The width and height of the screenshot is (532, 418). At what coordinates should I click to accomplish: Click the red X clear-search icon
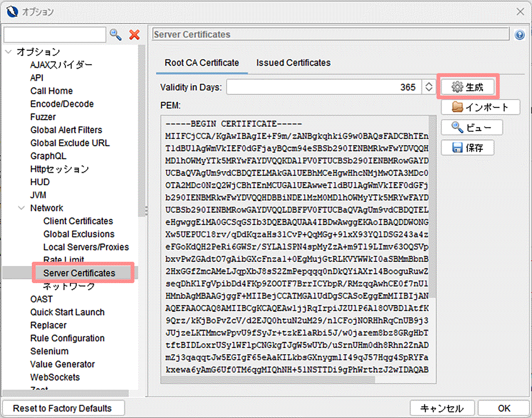coord(135,35)
